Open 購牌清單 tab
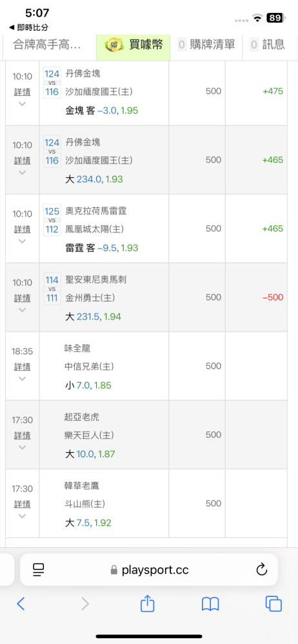This screenshot has width=298, height=644. click(x=206, y=44)
